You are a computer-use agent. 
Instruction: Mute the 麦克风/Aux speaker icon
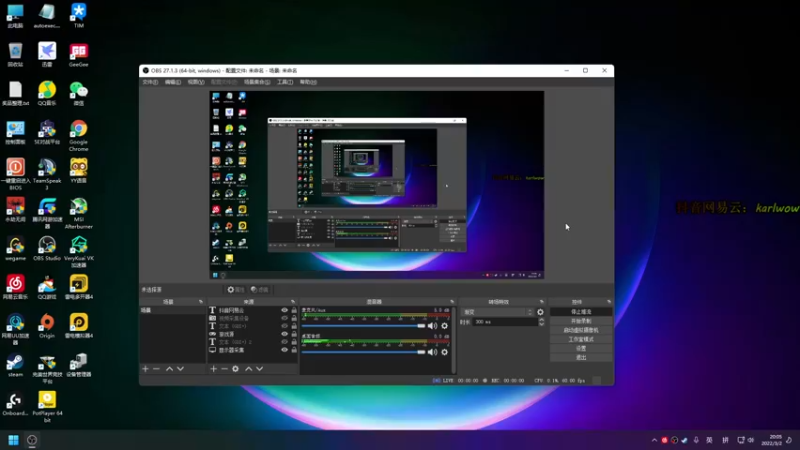[432, 326]
